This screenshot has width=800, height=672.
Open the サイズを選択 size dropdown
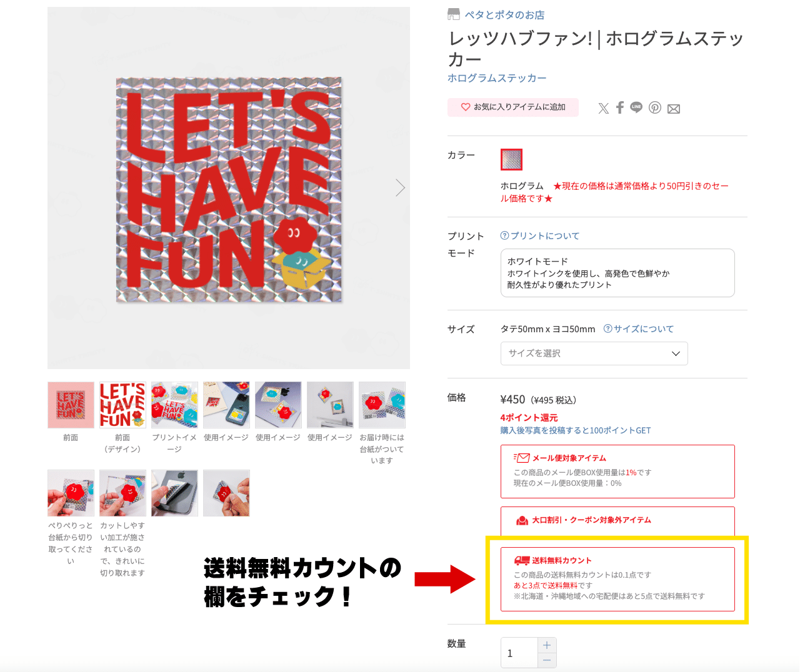594,353
